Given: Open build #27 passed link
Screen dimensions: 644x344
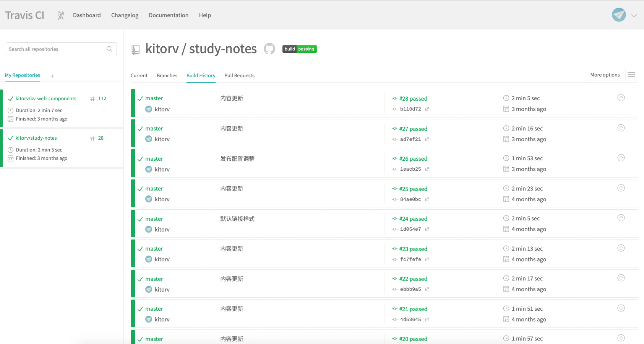Looking at the screenshot, I should point(413,129).
